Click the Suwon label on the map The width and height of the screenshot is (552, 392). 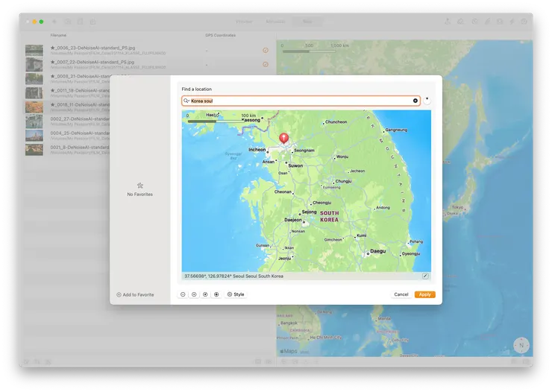point(295,165)
